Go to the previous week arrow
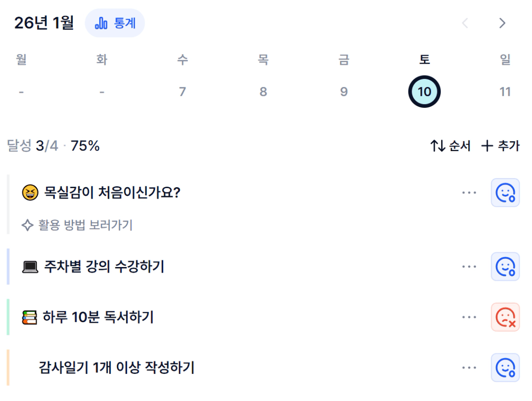 point(465,23)
